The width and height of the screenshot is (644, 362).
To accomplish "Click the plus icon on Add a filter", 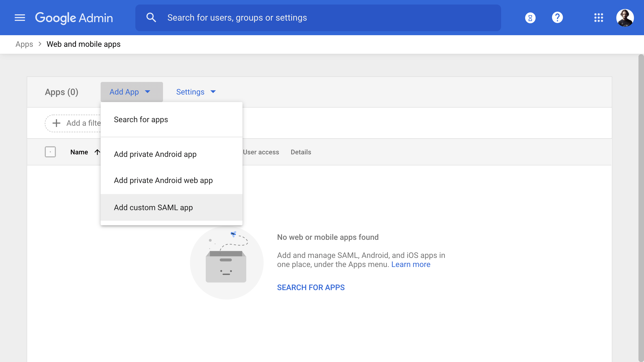I will pyautogui.click(x=56, y=123).
